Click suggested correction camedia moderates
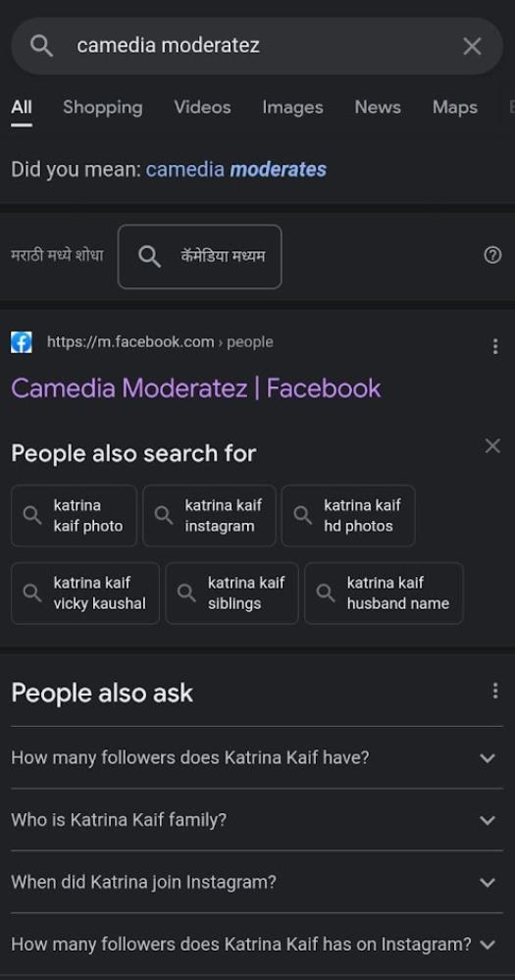The height and width of the screenshot is (980, 515). 236,170
